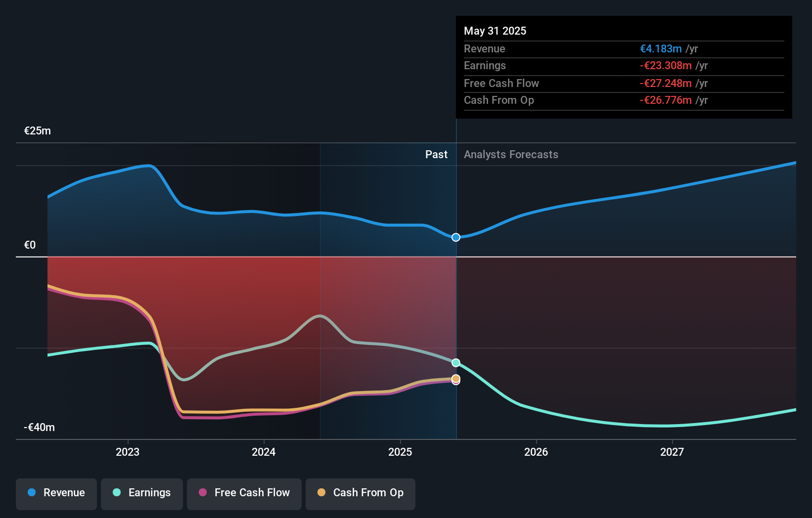This screenshot has height=518, width=812.
Task: Click the -€26.776m cash from op value
Action: tap(666, 100)
